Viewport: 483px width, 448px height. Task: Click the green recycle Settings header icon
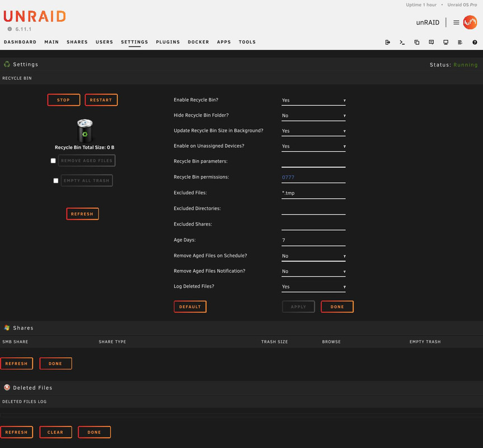coord(7,64)
